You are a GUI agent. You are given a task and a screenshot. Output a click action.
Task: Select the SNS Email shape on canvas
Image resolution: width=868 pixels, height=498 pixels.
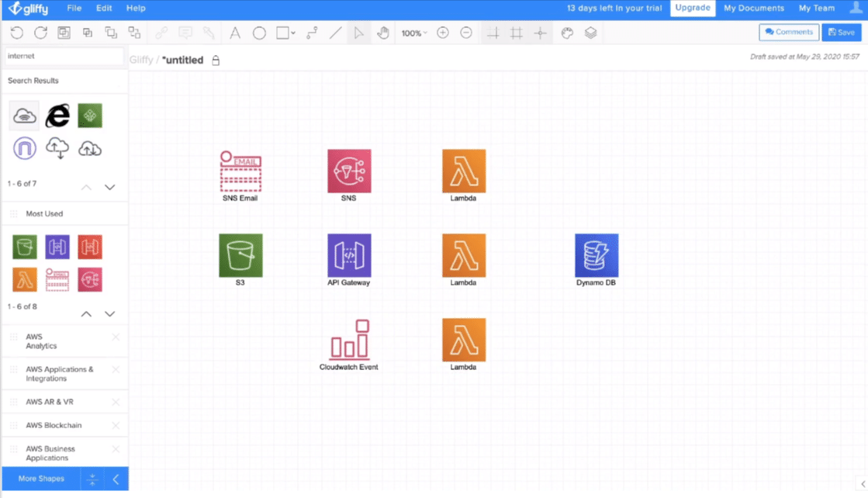click(240, 171)
